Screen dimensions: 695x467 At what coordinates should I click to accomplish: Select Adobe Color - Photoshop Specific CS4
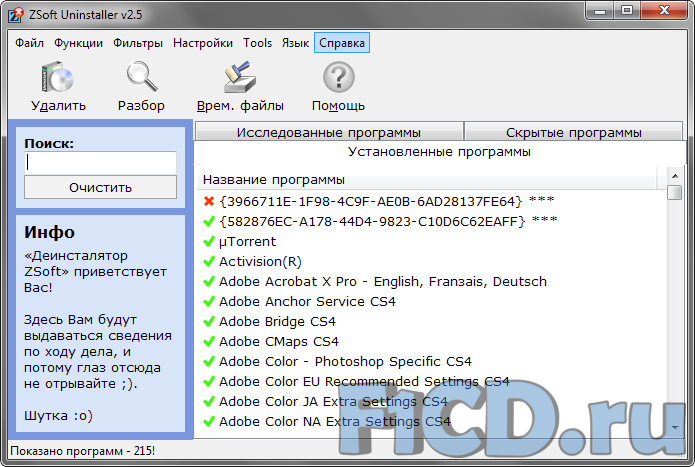pyautogui.click(x=345, y=362)
